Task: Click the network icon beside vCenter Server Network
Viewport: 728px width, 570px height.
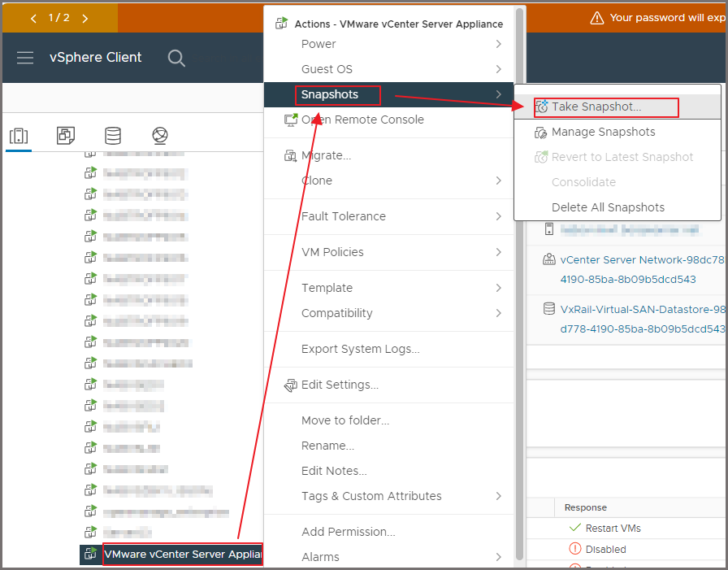Action: point(549,259)
